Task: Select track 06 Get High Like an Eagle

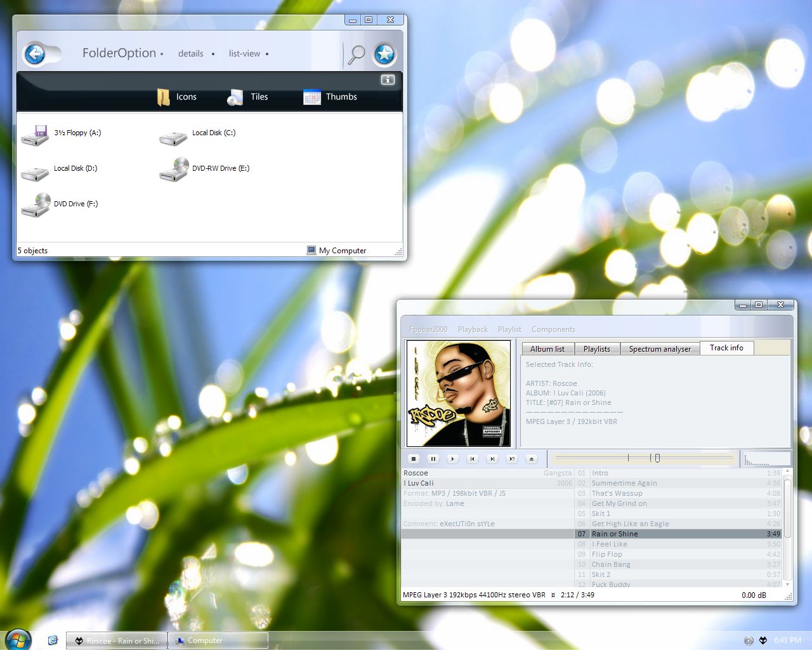Action: [679, 524]
